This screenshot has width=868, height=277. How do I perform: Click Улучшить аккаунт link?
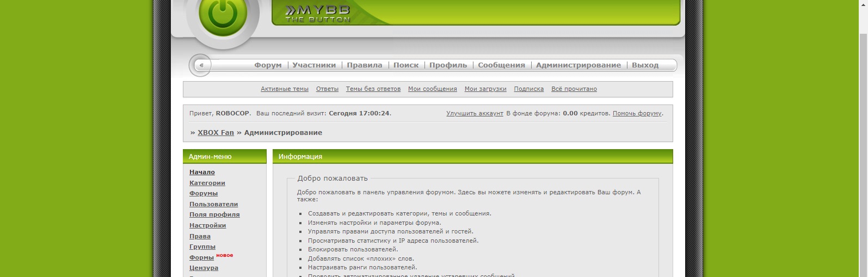(475, 114)
